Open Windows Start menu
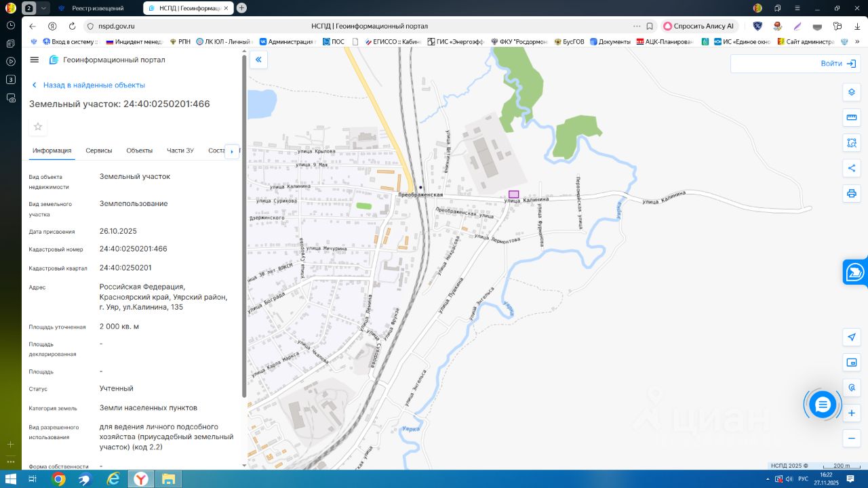 (10, 479)
